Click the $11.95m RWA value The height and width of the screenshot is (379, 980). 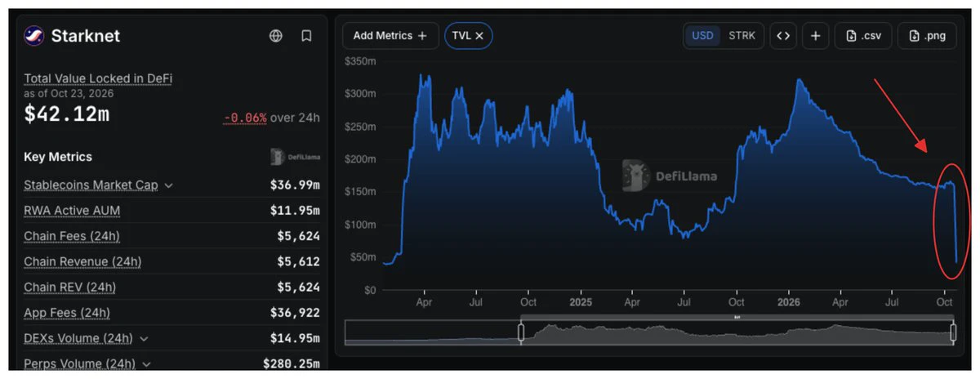point(295,211)
